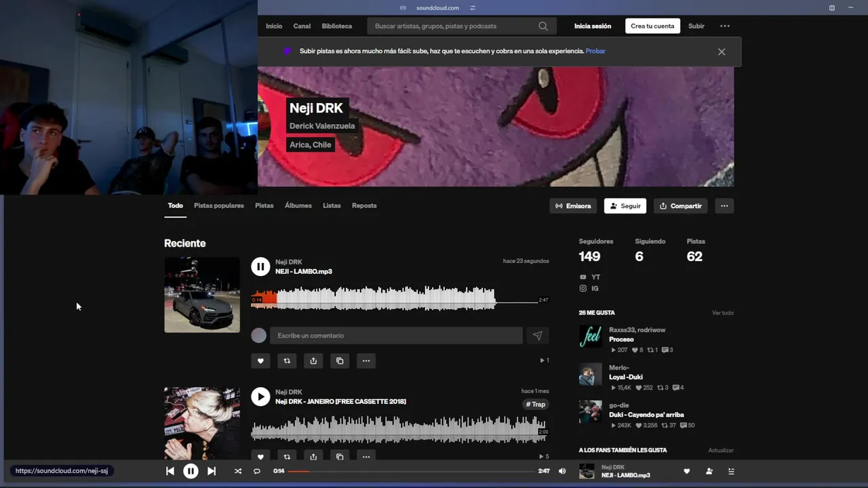Click the Trap genre tag
This screenshot has width=868, height=488.
536,405
